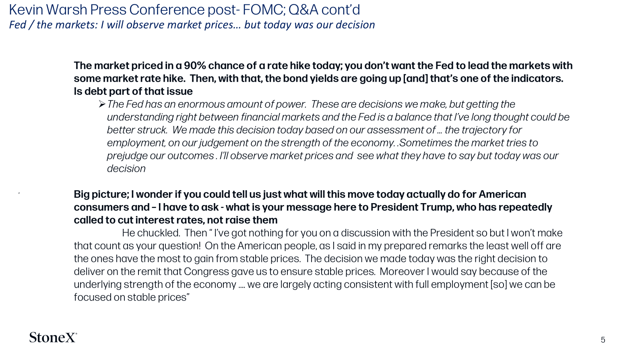Click the line 'Is debt part of that issue'

[x=133, y=91]
